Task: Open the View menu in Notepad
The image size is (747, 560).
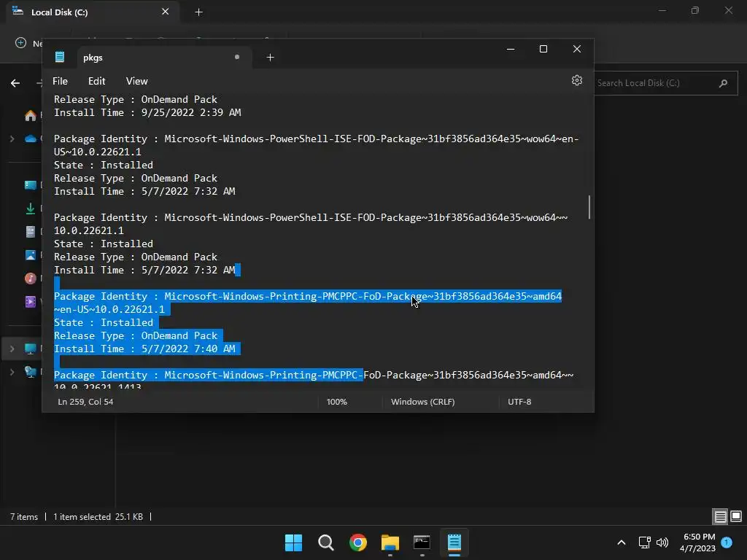Action: coord(136,81)
